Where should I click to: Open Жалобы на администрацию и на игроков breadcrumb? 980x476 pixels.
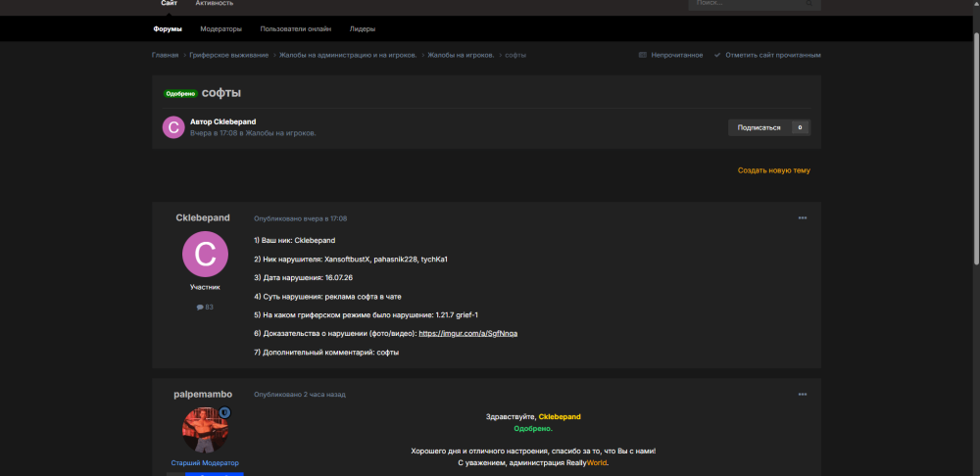(x=348, y=55)
